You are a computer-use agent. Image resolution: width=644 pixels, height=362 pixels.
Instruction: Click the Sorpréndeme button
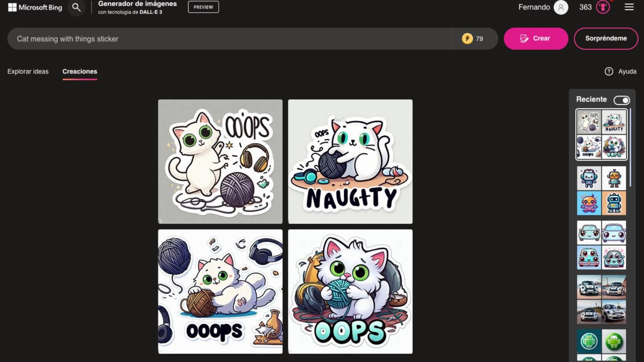click(x=606, y=38)
